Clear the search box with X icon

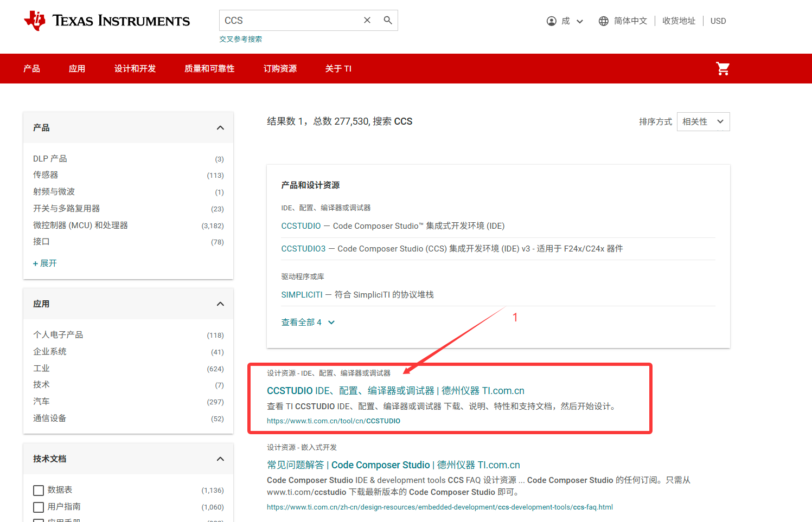[x=367, y=20]
